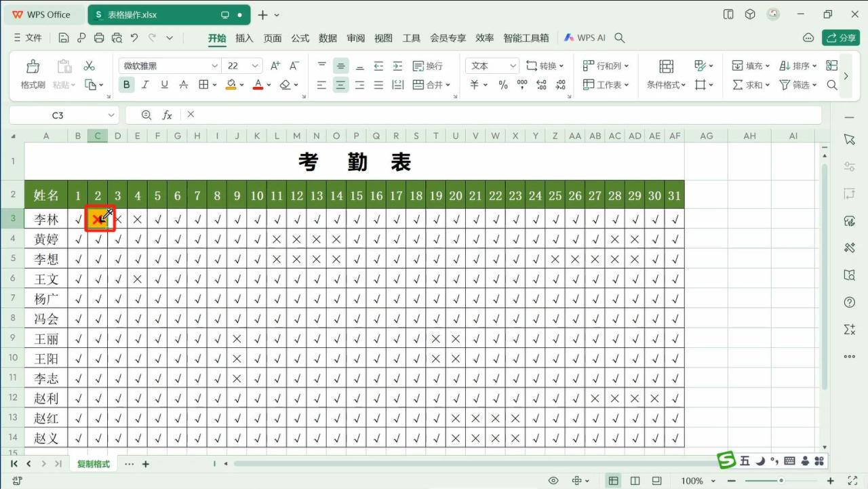Open the sidebar Help question icon
The height and width of the screenshot is (489, 868).
[x=850, y=302]
